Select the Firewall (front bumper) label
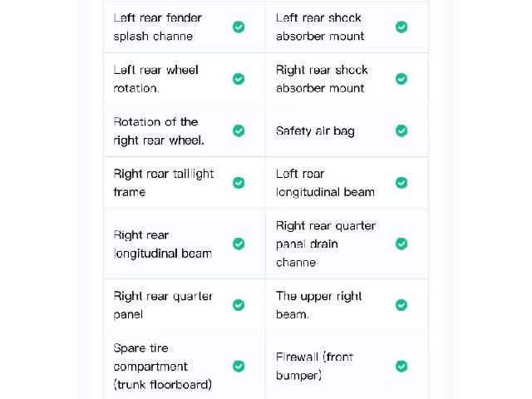The image size is (532, 399). pyautogui.click(x=314, y=366)
